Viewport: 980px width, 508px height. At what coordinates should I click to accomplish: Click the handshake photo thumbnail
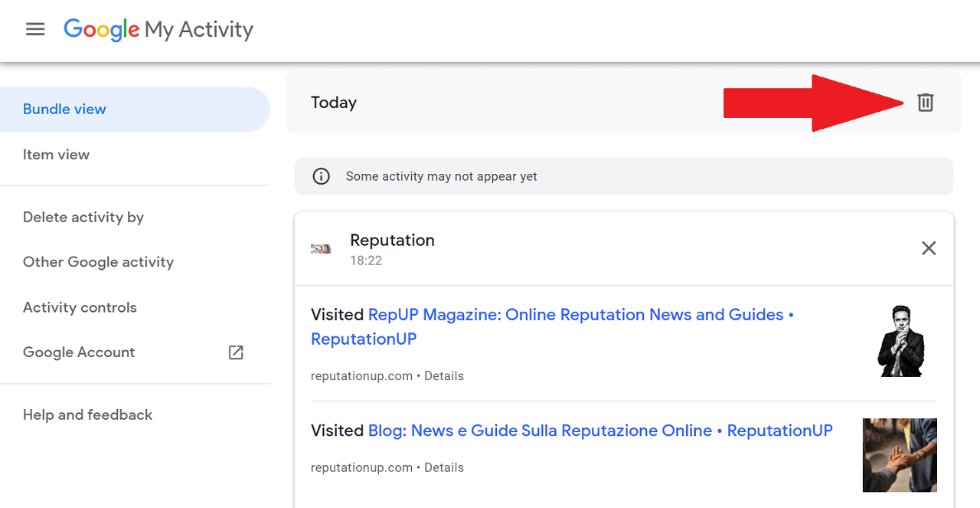click(900, 455)
